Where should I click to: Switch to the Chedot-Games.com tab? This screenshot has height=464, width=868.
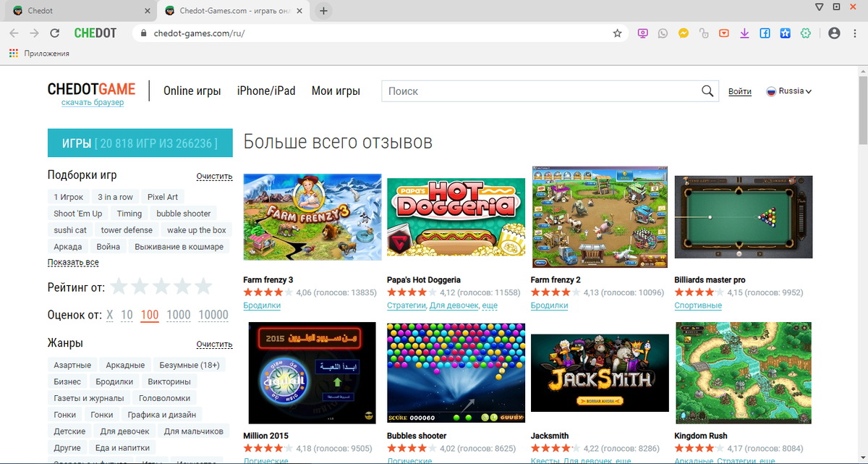[233, 11]
